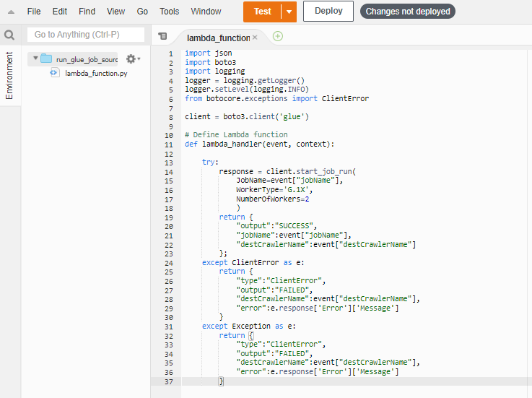Image resolution: width=532 pixels, height=398 pixels.
Task: Collapse the run_glue_job_source folder tree
Action: 35,59
